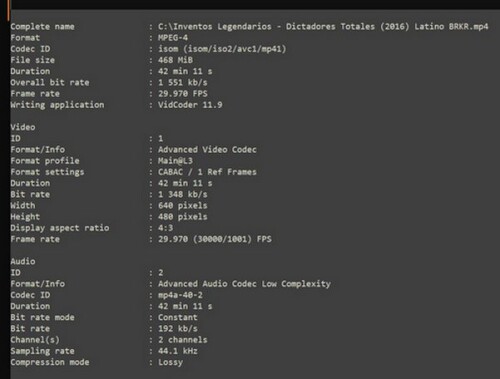Select the '192 kb/s' audio bit rate
This screenshot has height=379, width=500.
[x=178, y=329]
